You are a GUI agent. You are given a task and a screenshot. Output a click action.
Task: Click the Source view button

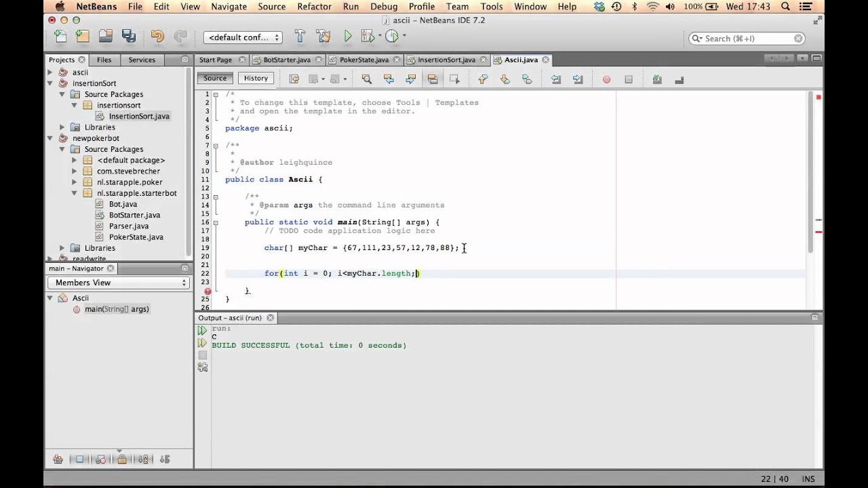pyautogui.click(x=215, y=78)
